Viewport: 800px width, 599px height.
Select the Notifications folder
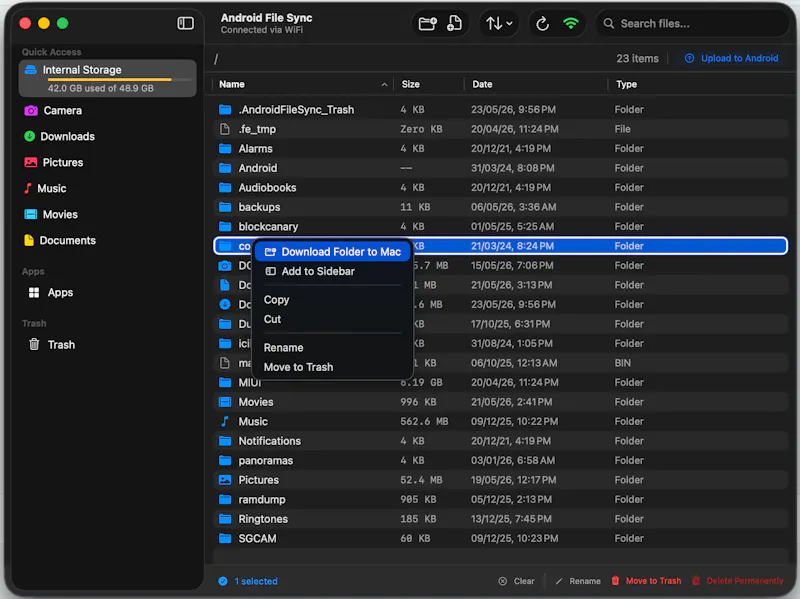(x=501, y=441)
